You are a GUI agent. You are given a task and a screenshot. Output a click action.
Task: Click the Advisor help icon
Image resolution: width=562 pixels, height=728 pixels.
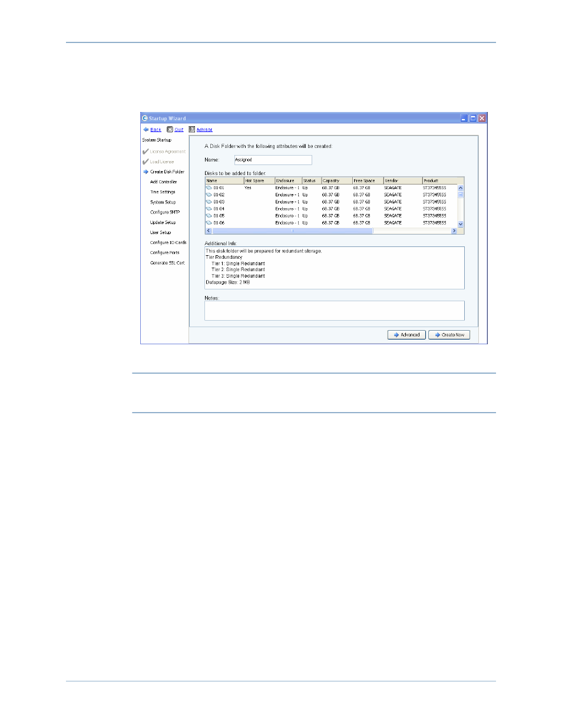pos(191,129)
